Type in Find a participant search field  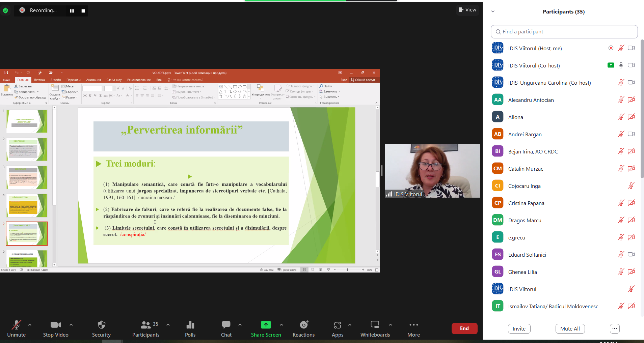564,32
